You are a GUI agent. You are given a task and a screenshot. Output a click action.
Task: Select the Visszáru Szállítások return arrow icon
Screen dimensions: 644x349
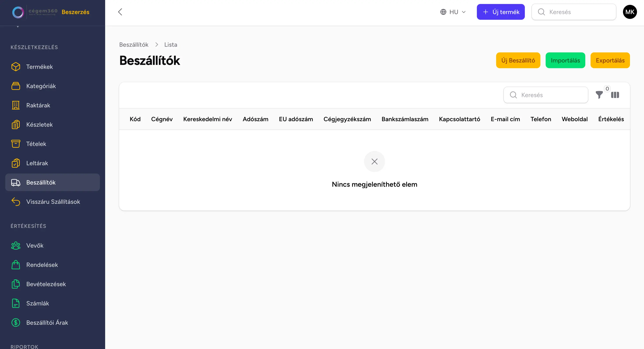(16, 202)
